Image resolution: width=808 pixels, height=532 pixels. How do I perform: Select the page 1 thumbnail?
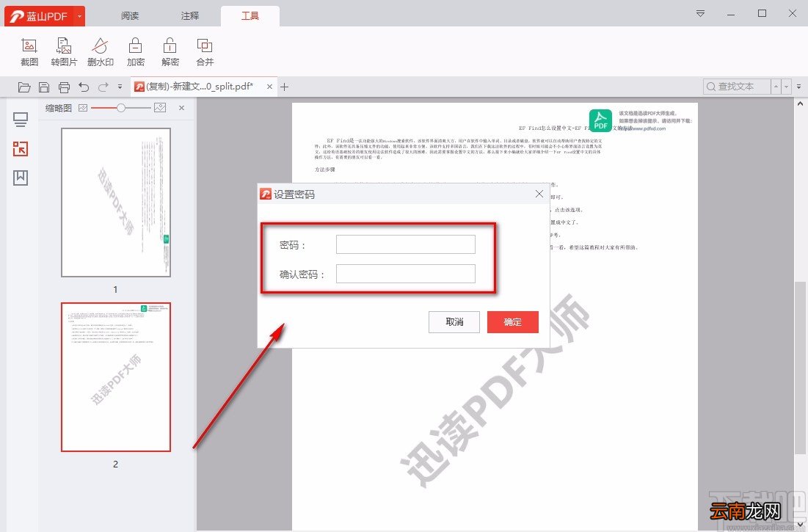pos(116,203)
